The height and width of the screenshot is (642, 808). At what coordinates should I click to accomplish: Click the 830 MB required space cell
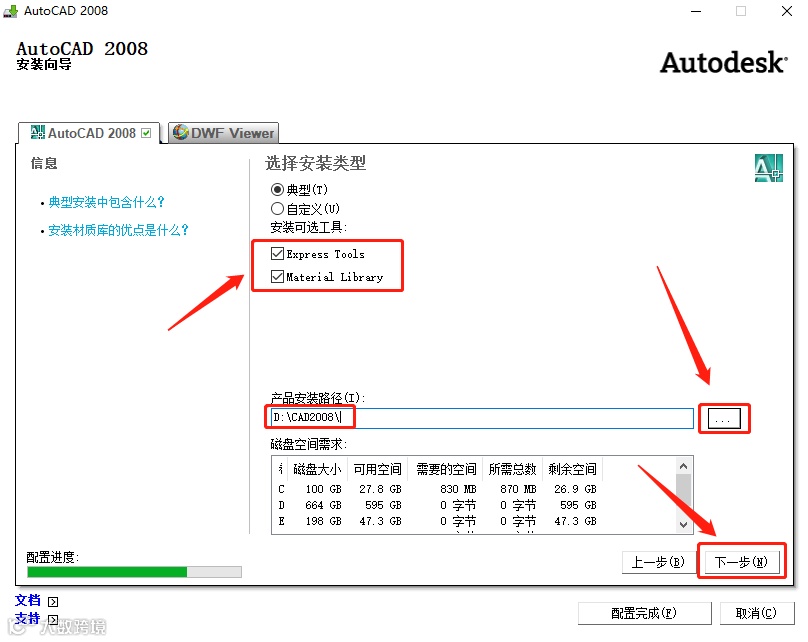click(x=458, y=489)
